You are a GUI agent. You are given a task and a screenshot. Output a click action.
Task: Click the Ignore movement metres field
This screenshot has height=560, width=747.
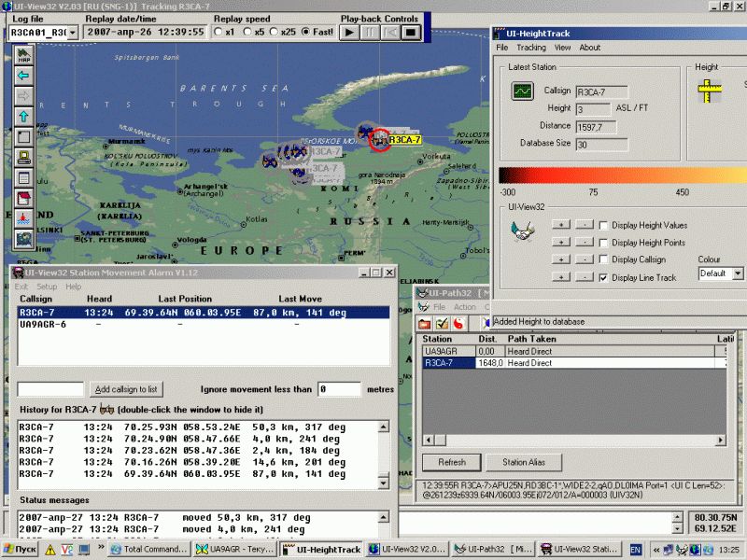point(339,389)
